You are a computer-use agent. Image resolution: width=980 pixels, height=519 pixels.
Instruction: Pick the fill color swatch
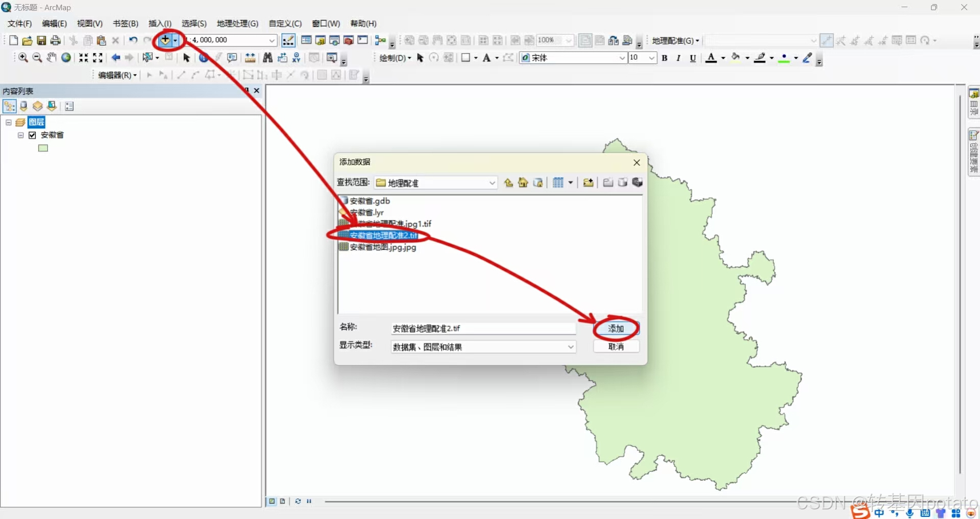736,58
